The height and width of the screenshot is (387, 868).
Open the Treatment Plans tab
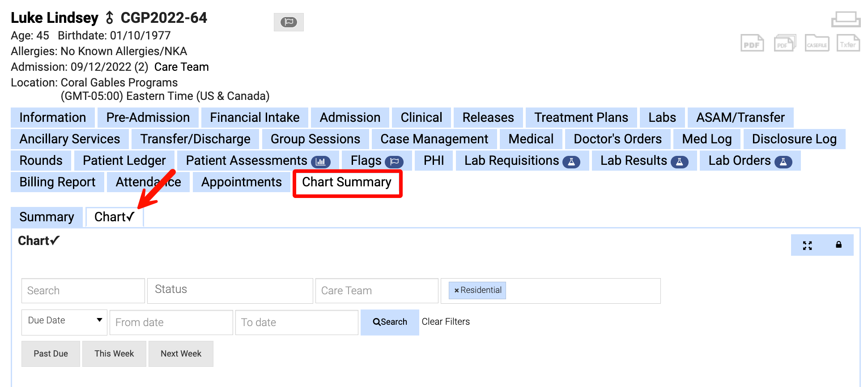pos(581,118)
